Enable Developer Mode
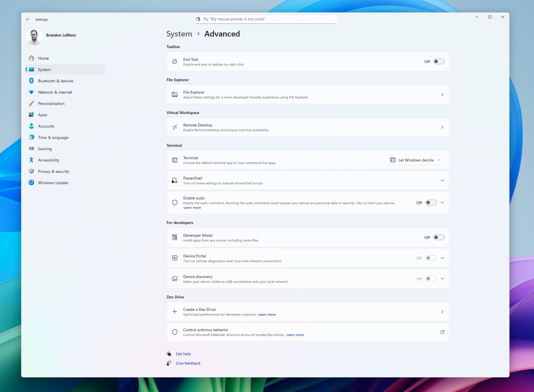 pos(439,237)
